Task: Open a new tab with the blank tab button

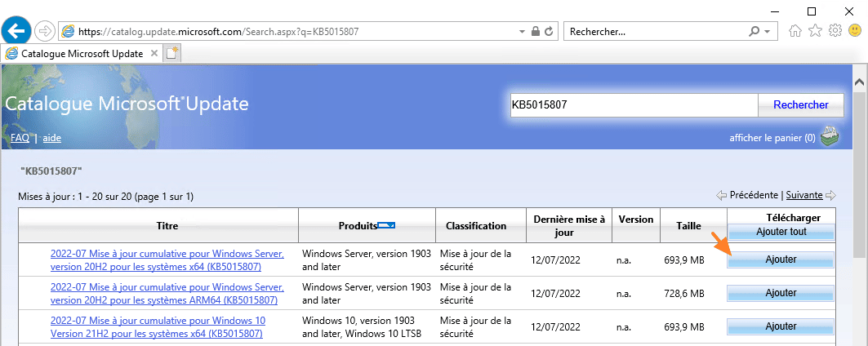Action: (173, 54)
